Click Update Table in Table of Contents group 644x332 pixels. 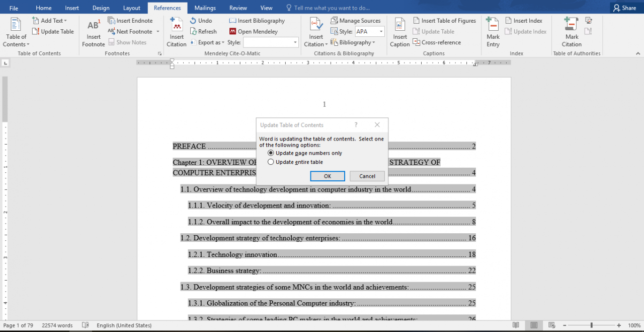(53, 31)
